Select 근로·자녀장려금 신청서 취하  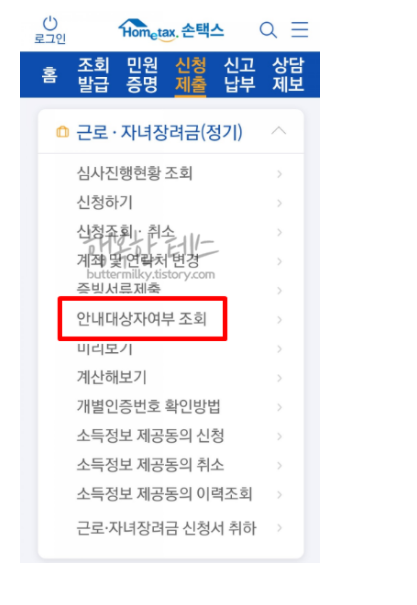[x=166, y=528]
